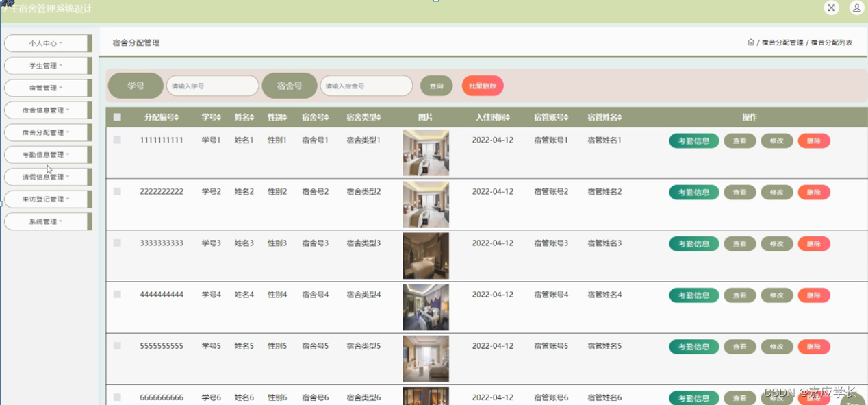Click 删除 for row 学号5
Screen dimensions: 868x405
click(814, 347)
